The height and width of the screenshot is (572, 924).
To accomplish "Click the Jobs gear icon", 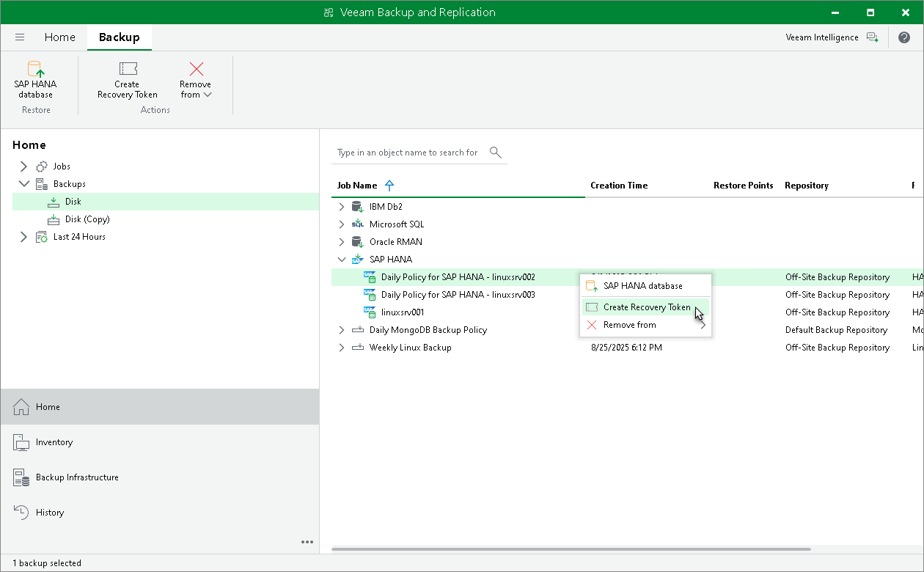I will (x=42, y=166).
